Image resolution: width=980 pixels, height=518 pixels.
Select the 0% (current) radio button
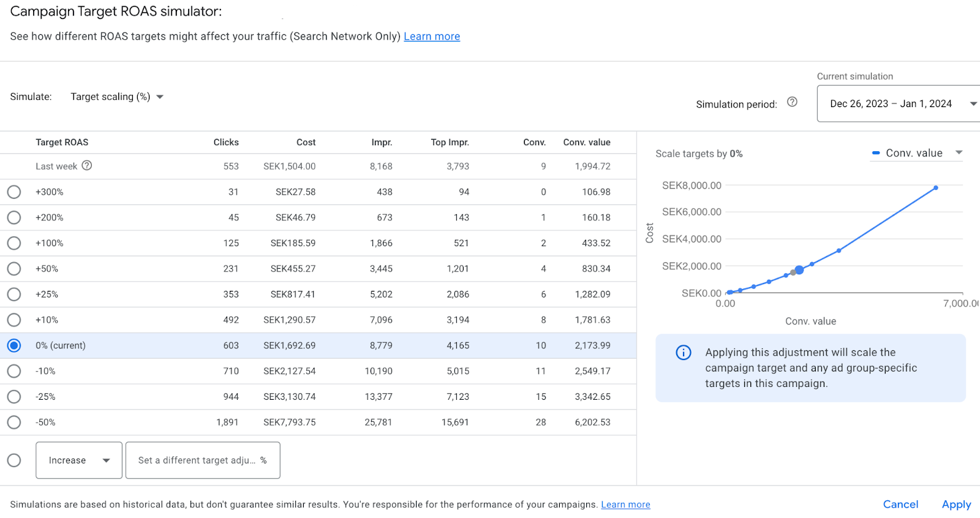coord(14,346)
